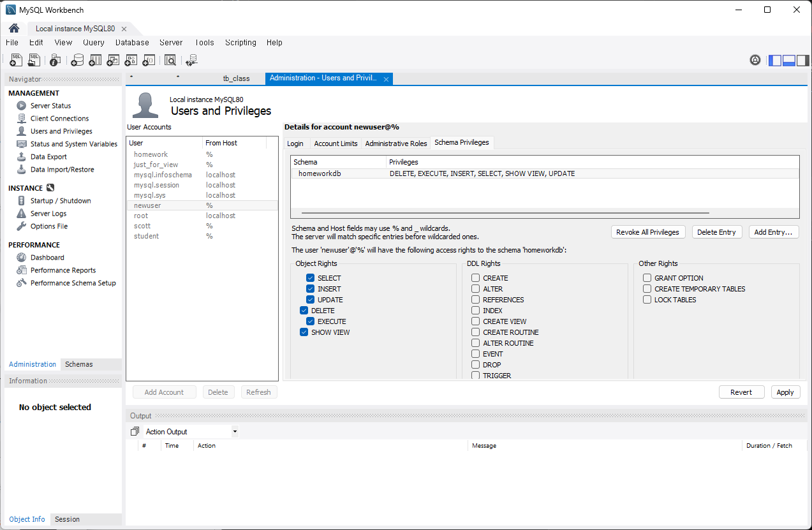The image size is (812, 530).
Task: Click the Data Import/Restore icon
Action: coord(22,170)
